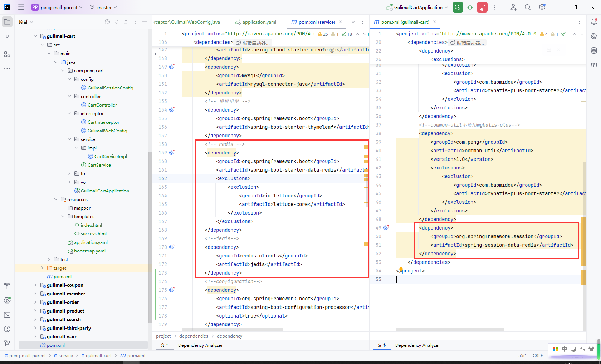The image size is (601, 364).
Task: Click gutter marker on line 149
Action: (x=172, y=67)
